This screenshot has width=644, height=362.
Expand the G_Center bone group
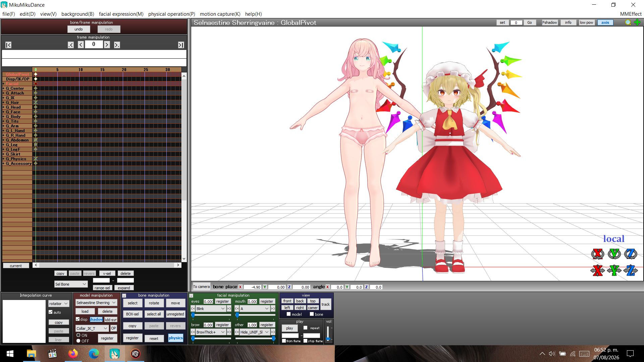[3, 88]
